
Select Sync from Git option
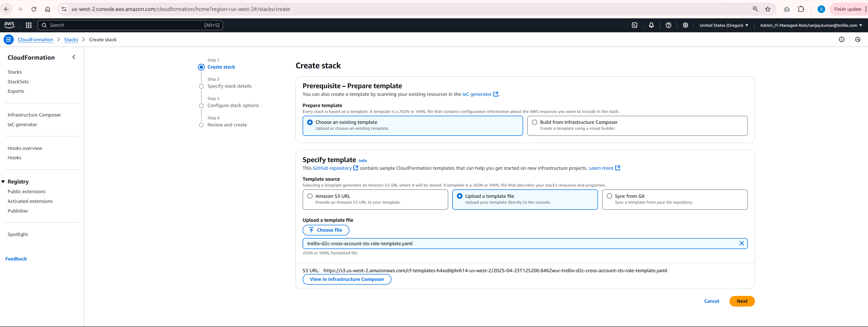click(609, 196)
